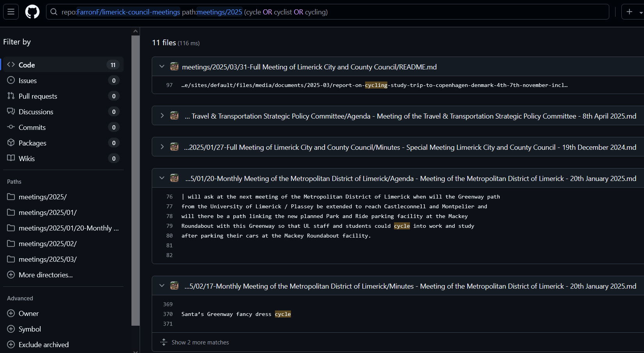This screenshot has height=353, width=644.
Task: Click the search query input field
Action: (328, 12)
